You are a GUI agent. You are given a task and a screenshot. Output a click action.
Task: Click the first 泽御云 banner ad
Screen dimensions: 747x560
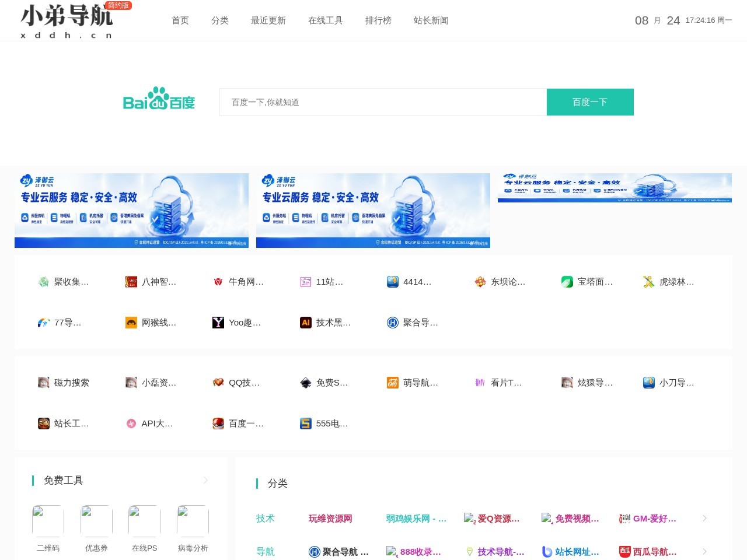[x=131, y=211]
